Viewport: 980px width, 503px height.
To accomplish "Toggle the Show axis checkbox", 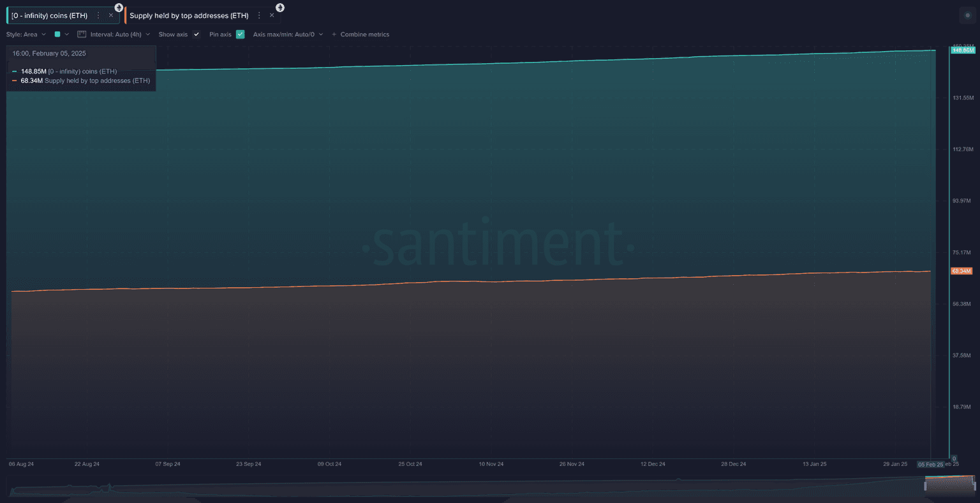I will click(197, 34).
